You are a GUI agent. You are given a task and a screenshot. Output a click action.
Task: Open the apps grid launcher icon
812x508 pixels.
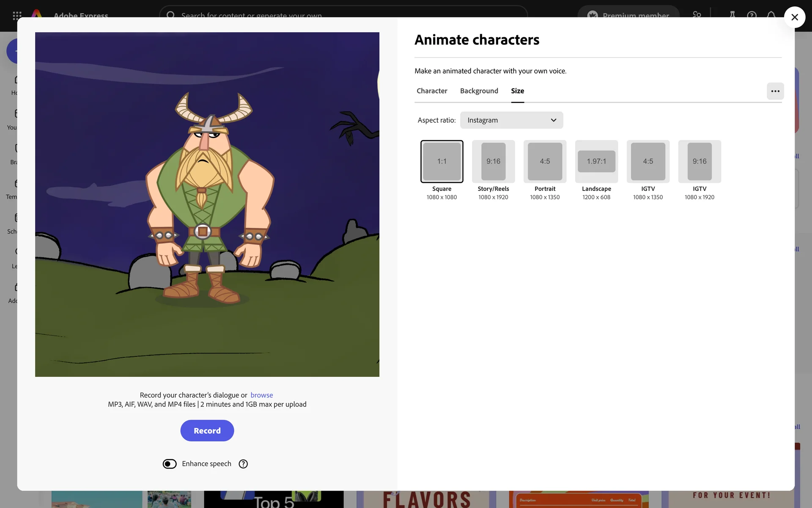point(17,15)
